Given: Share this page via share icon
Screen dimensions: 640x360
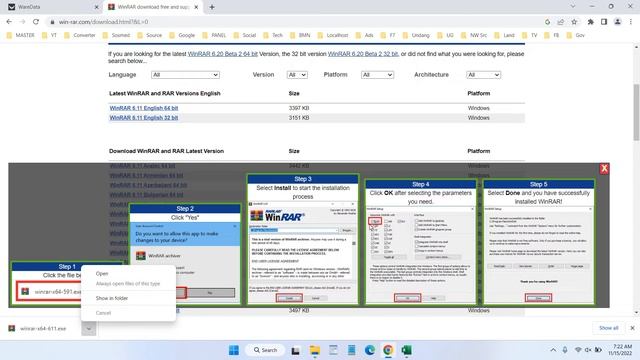Looking at the screenshot, I should [x=561, y=22].
